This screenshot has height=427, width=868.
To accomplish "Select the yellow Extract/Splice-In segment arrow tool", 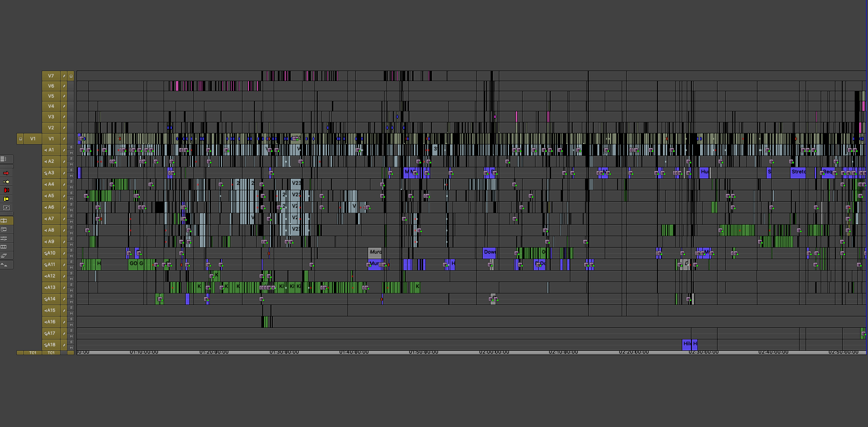I will pyautogui.click(x=6, y=182).
